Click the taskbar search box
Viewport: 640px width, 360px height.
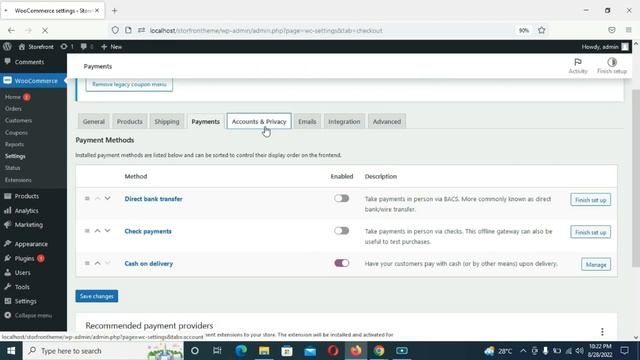pos(103,351)
